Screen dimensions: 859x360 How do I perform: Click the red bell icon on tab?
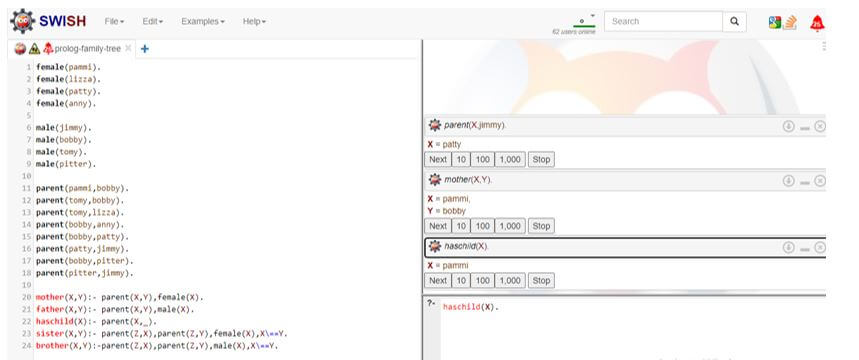pyautogui.click(x=48, y=49)
